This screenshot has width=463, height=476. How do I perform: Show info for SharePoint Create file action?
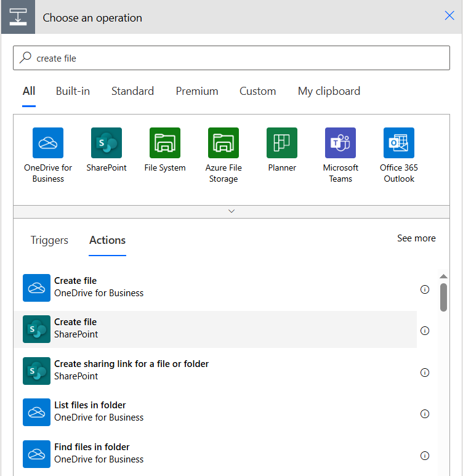tap(425, 331)
